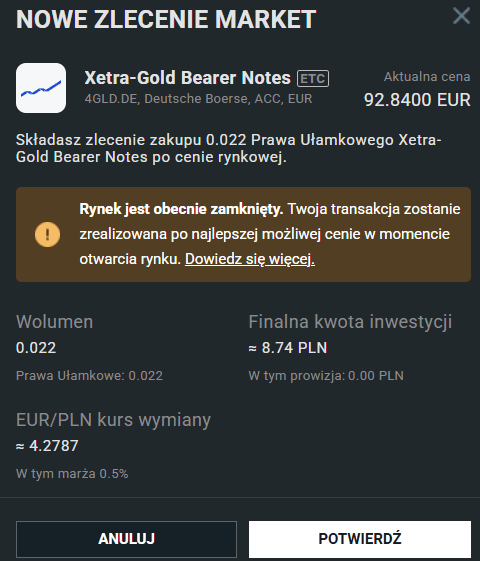
Task: Click the ETC instrument type badge
Action: [x=313, y=78]
